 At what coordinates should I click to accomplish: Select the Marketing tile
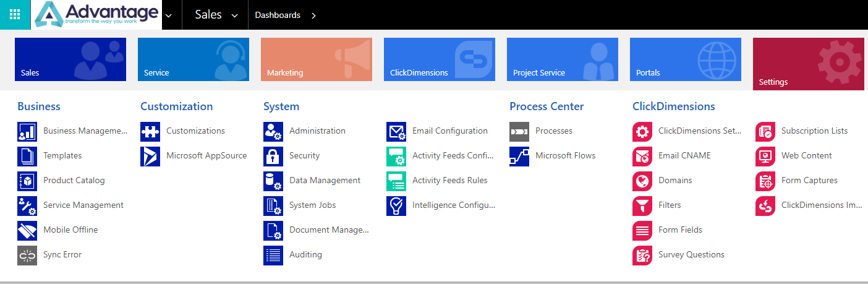coord(317,59)
